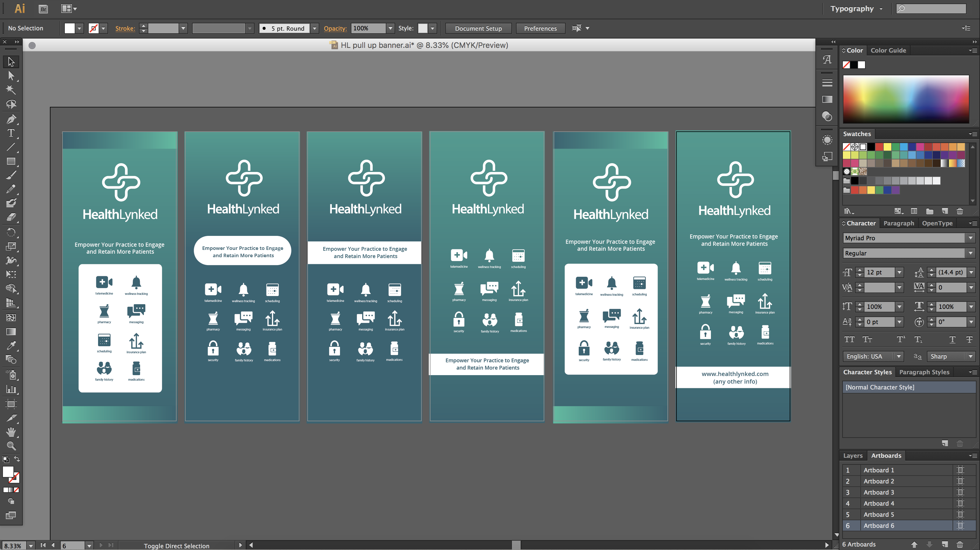
Task: Toggle Underline in Character panel
Action: pyautogui.click(x=952, y=339)
